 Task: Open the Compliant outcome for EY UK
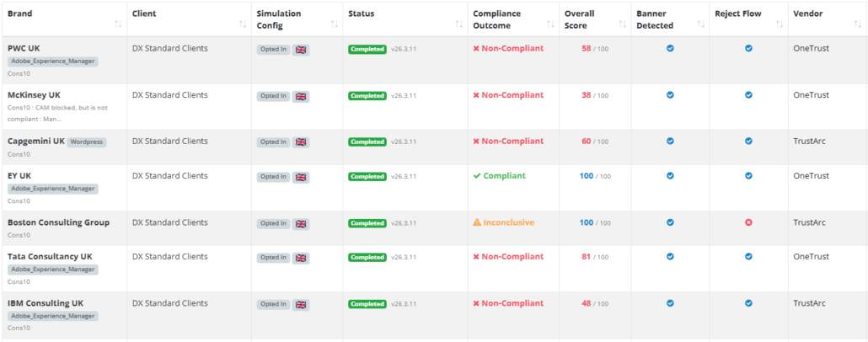[499, 176]
